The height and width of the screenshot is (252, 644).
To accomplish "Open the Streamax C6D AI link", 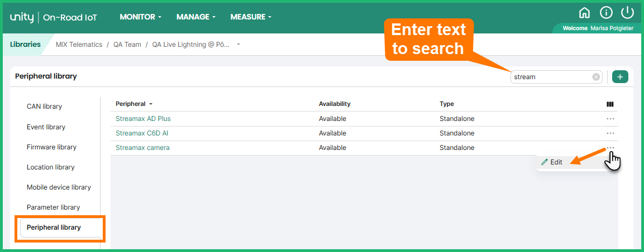I will 142,133.
